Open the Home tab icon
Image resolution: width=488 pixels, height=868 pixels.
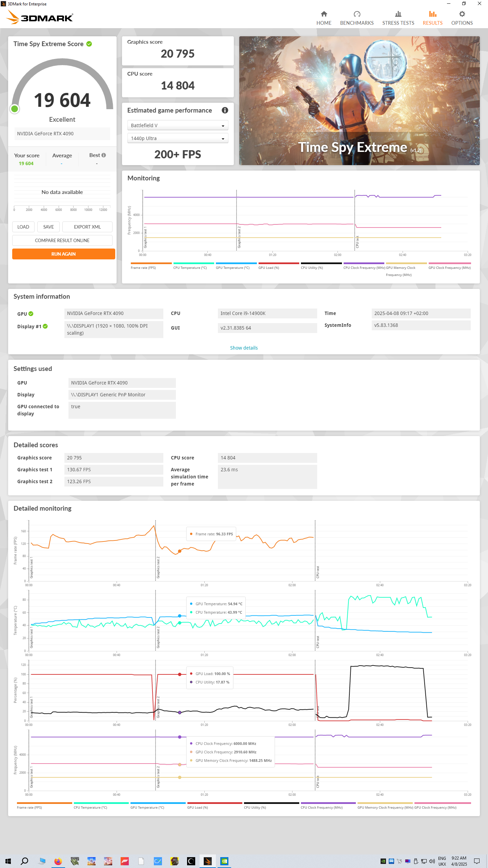[x=324, y=14]
